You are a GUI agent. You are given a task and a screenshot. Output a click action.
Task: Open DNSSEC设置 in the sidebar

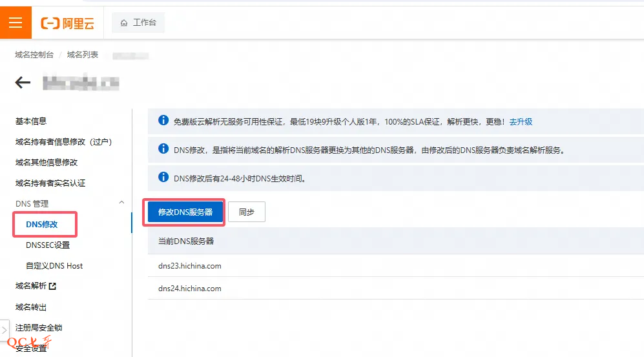[x=48, y=245]
